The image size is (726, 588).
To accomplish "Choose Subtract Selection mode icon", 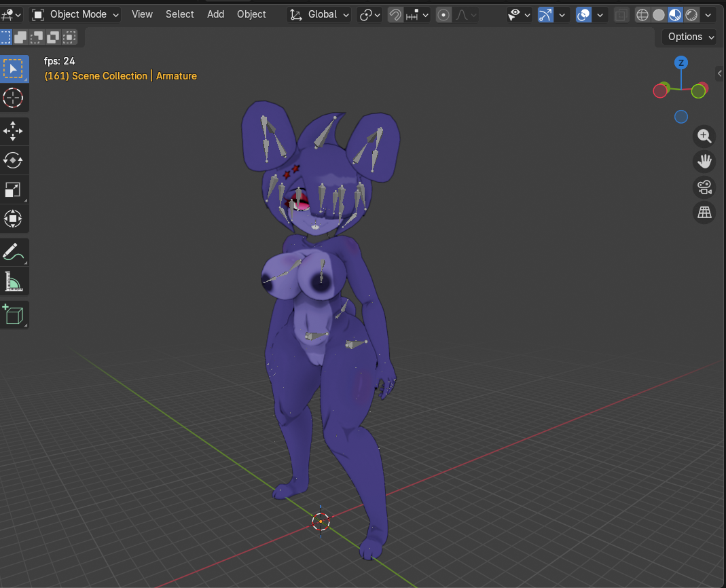I will click(x=37, y=37).
